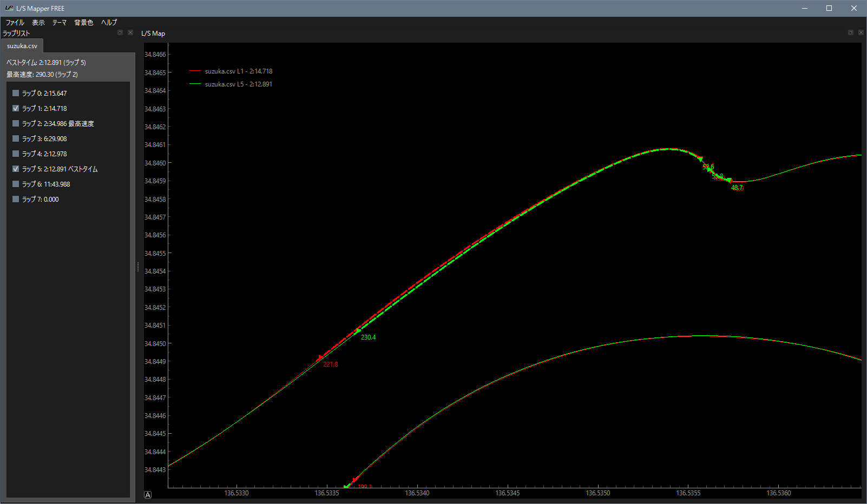867x504 pixels.
Task: Click the red 221.8 speed marker arrow
Action: pyautogui.click(x=320, y=357)
